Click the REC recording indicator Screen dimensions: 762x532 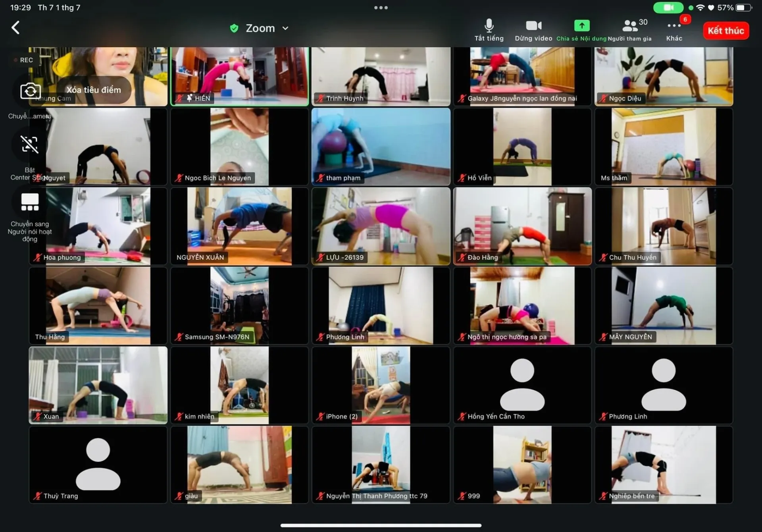(24, 60)
